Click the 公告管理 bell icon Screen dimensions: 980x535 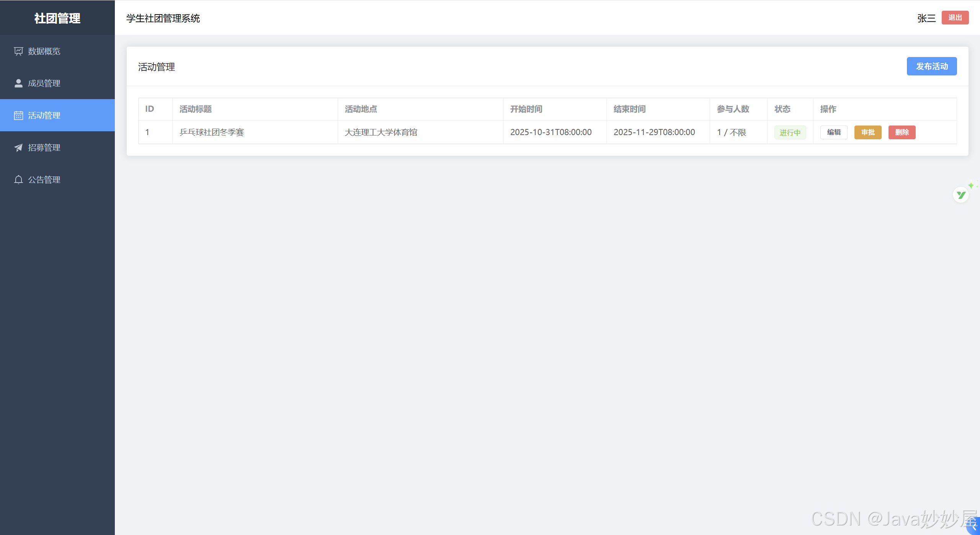18,180
